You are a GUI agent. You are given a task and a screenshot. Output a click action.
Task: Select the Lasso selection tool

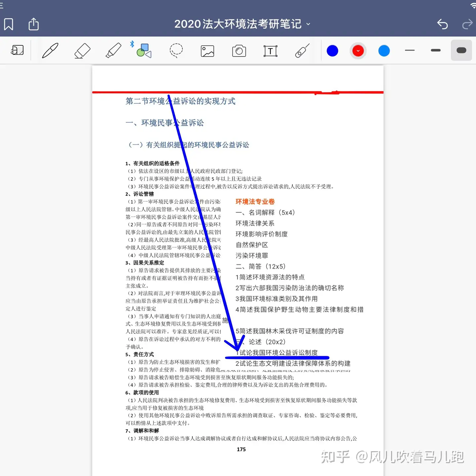pos(176,51)
